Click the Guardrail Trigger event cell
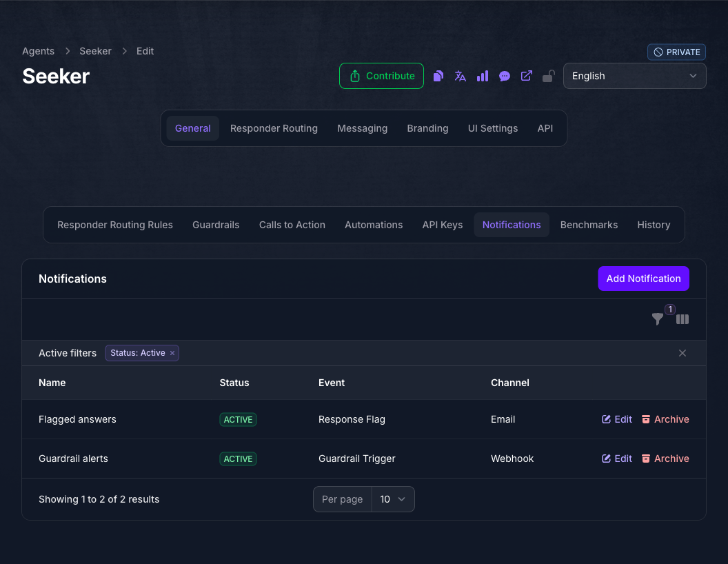Viewport: 728px width, 564px height. point(356,459)
